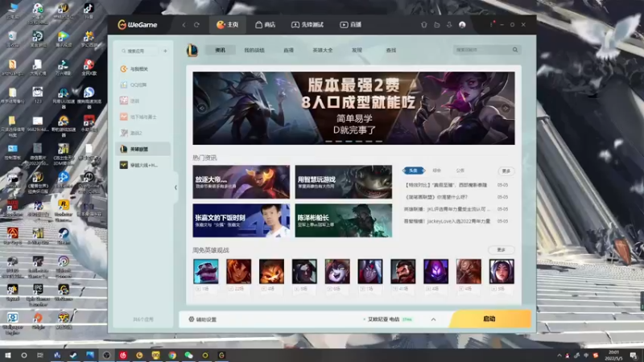
Task: Open the 版本最强2费 banner
Action: [353, 108]
